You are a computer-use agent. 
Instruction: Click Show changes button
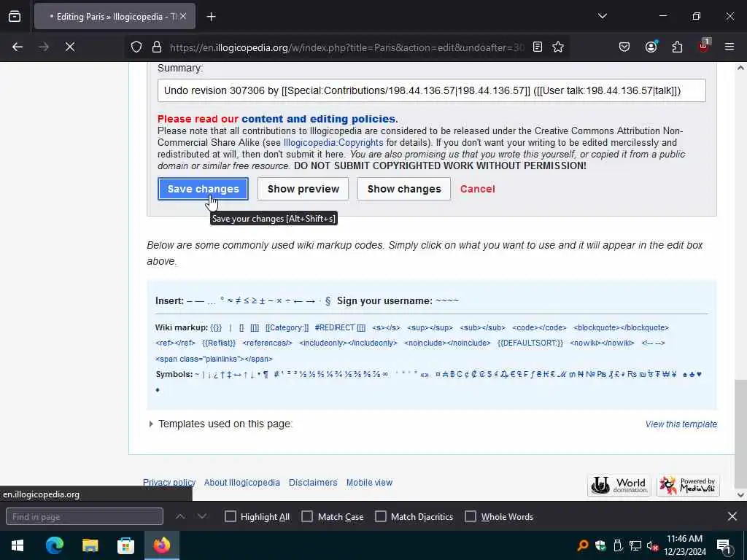[x=404, y=189]
